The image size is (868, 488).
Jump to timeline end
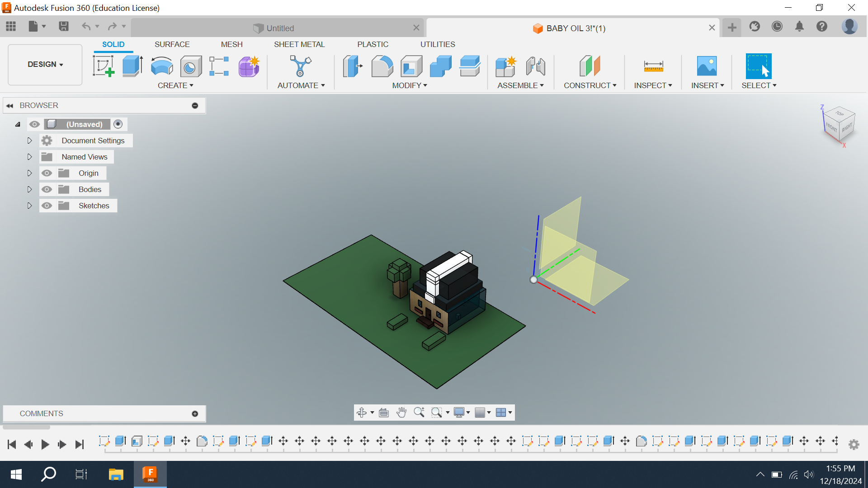[80, 445]
